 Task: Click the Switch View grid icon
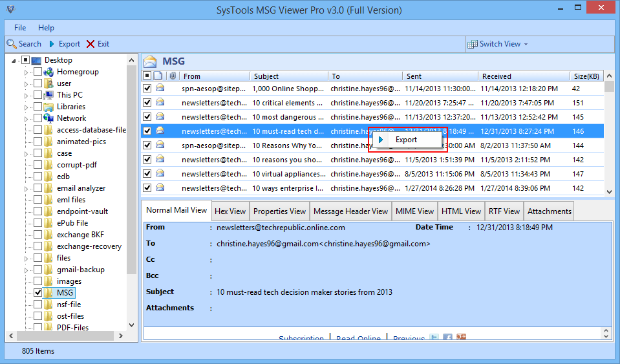pos(472,44)
